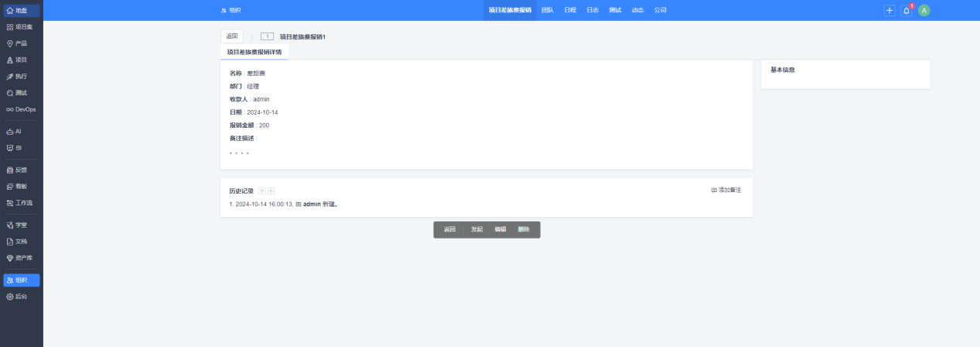Click the 备注描述 label

(x=241, y=139)
